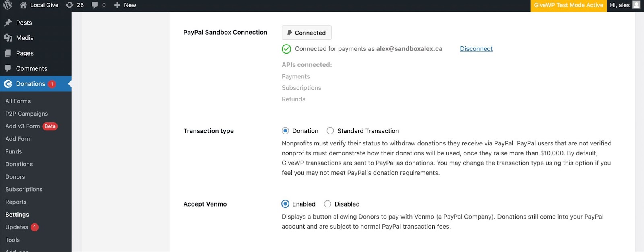Image resolution: width=644 pixels, height=252 pixels.
Task: Open Updates submenu item
Action: [17, 227]
